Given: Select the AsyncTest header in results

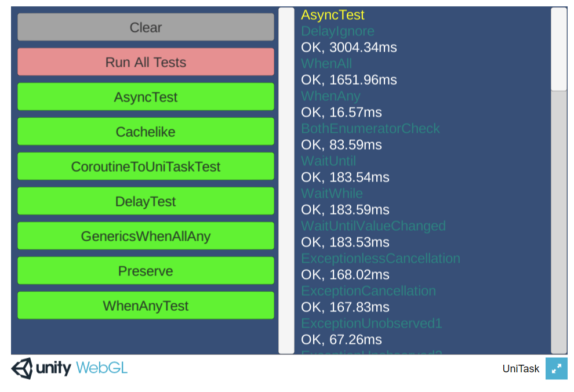Looking at the screenshot, I should (x=332, y=14).
